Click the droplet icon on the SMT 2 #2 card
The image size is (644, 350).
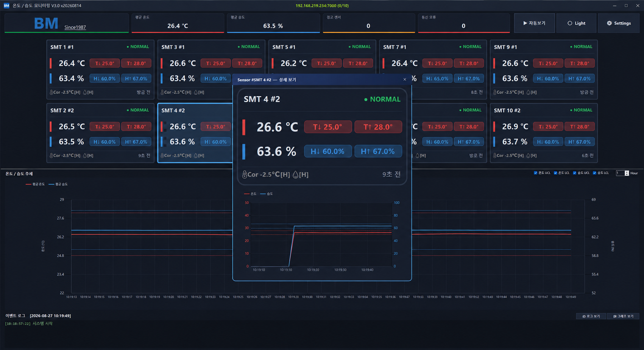[85, 156]
